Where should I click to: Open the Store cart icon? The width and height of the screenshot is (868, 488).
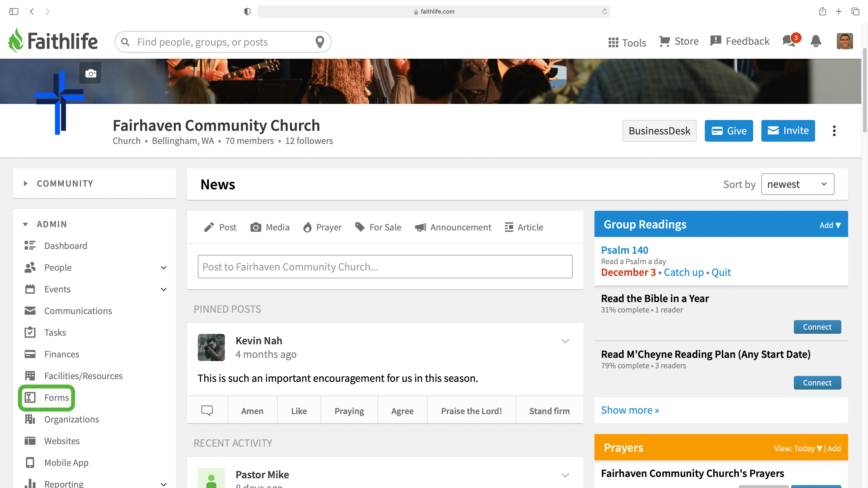tap(664, 41)
